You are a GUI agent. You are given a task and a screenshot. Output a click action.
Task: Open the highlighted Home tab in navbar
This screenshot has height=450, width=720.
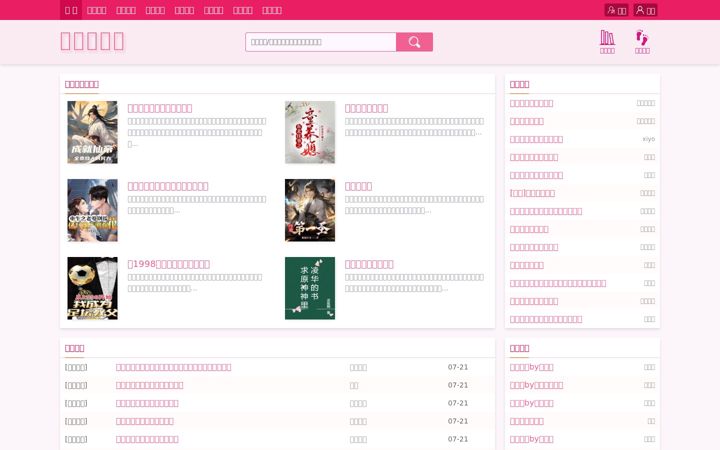point(71,10)
